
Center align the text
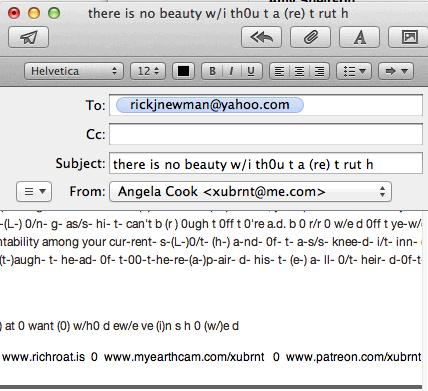tap(299, 71)
